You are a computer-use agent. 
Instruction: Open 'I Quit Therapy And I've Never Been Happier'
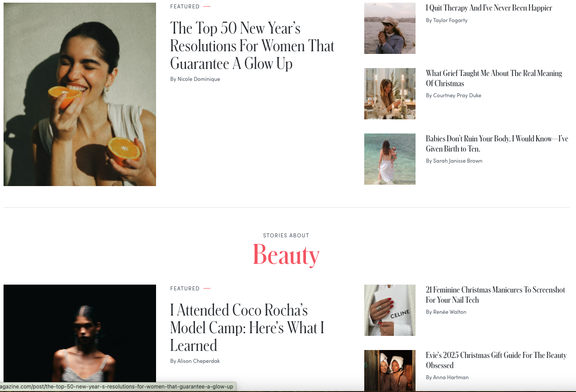[x=489, y=8]
